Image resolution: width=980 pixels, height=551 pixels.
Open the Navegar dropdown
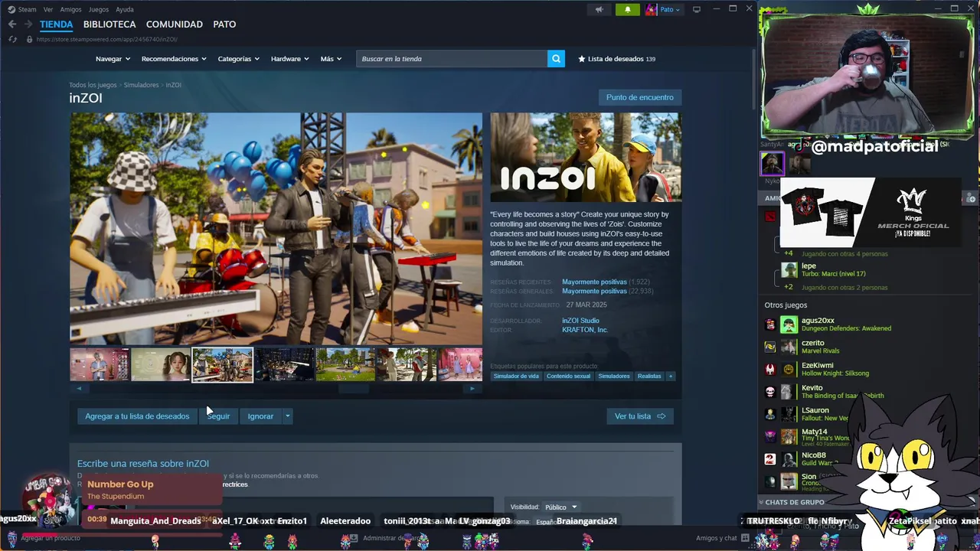point(113,59)
